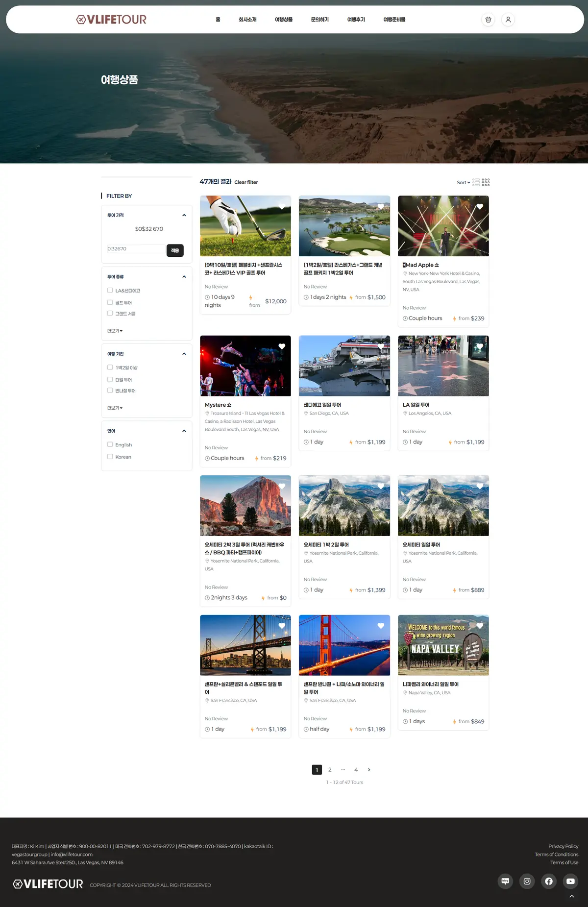
Task: Click the VLIFETOUR logo in the header
Action: point(111,20)
